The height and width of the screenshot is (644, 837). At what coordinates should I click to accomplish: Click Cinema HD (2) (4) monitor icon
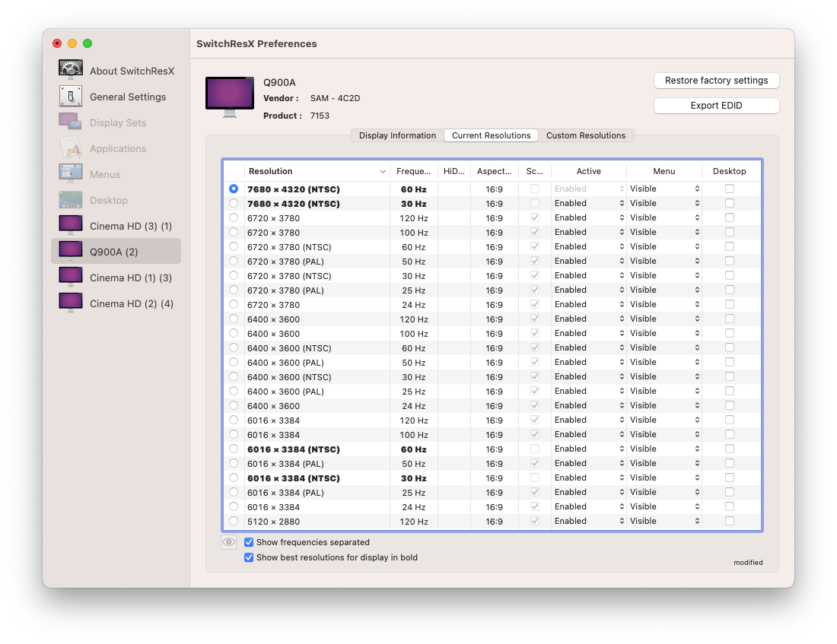point(71,303)
